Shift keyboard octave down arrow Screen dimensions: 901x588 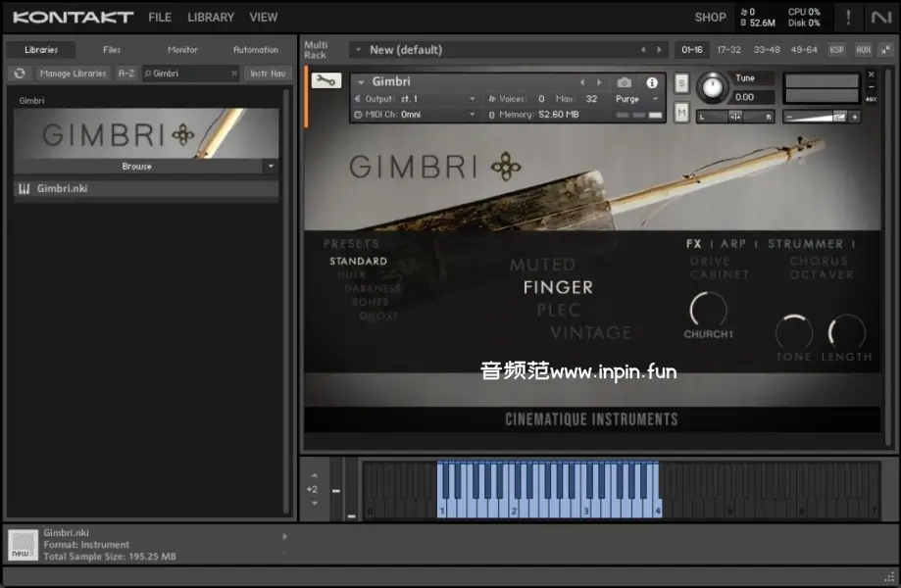[315, 503]
